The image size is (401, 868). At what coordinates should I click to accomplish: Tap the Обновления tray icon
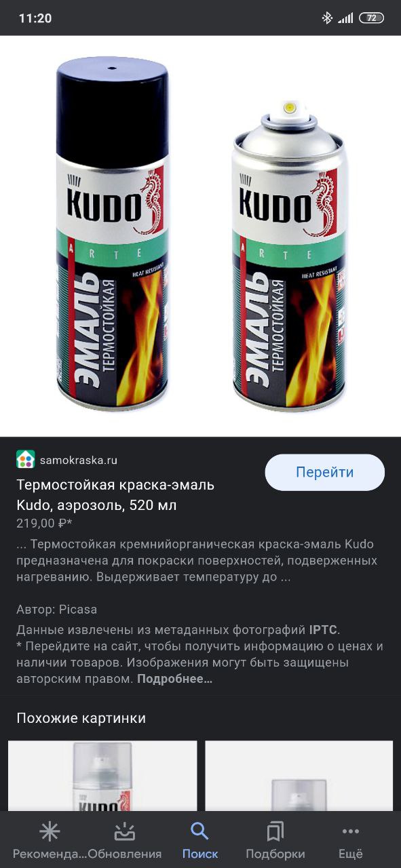[x=125, y=831]
